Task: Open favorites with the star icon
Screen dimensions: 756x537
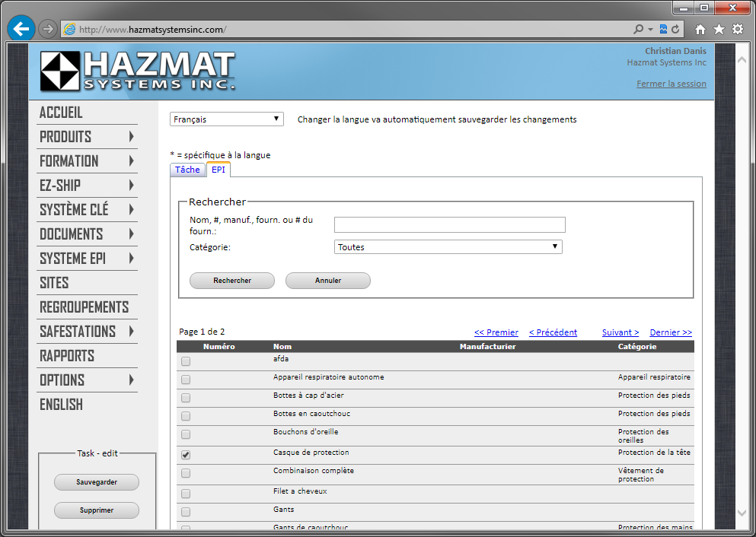Action: (719, 30)
